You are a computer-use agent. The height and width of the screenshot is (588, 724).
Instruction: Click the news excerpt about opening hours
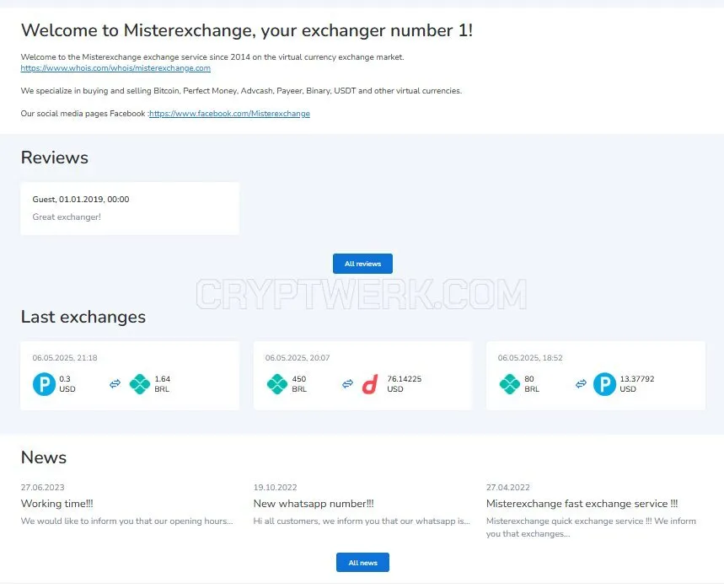[x=127, y=521]
